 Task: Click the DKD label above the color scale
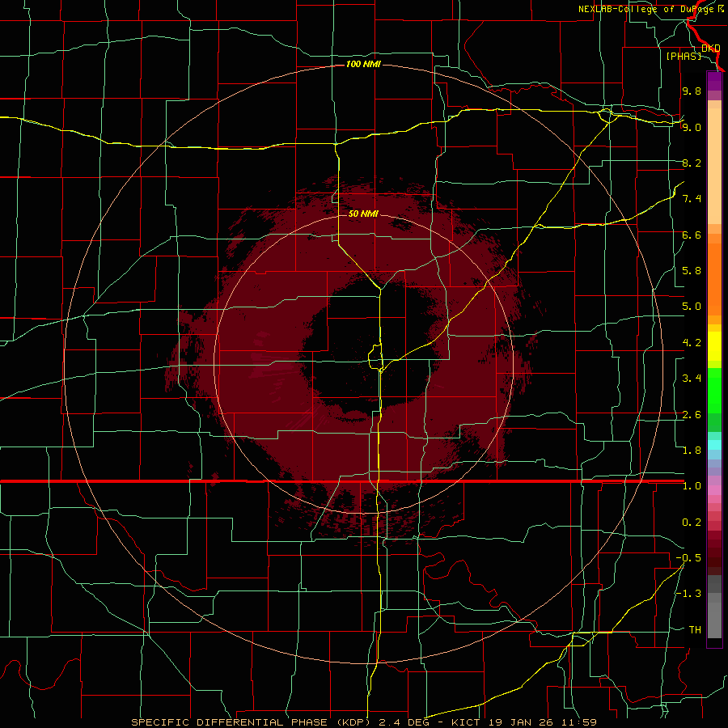[710, 48]
